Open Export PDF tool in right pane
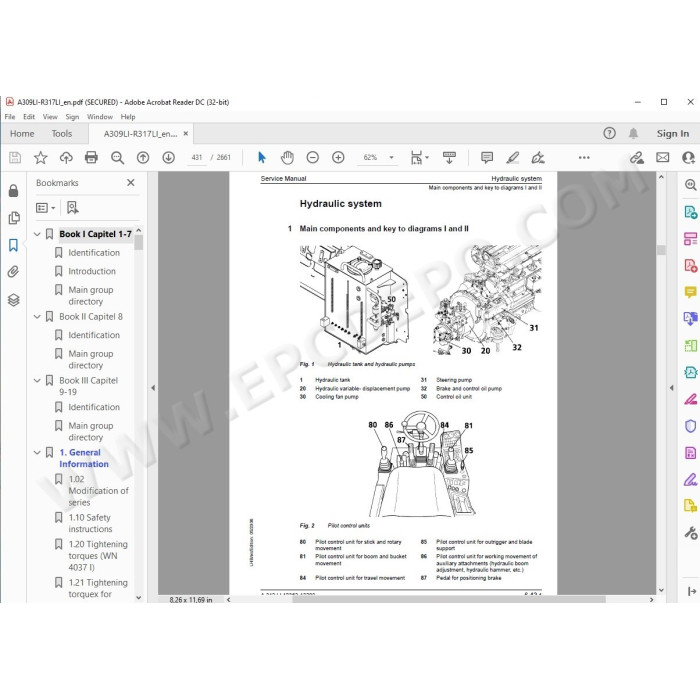The image size is (700, 700). (691, 212)
